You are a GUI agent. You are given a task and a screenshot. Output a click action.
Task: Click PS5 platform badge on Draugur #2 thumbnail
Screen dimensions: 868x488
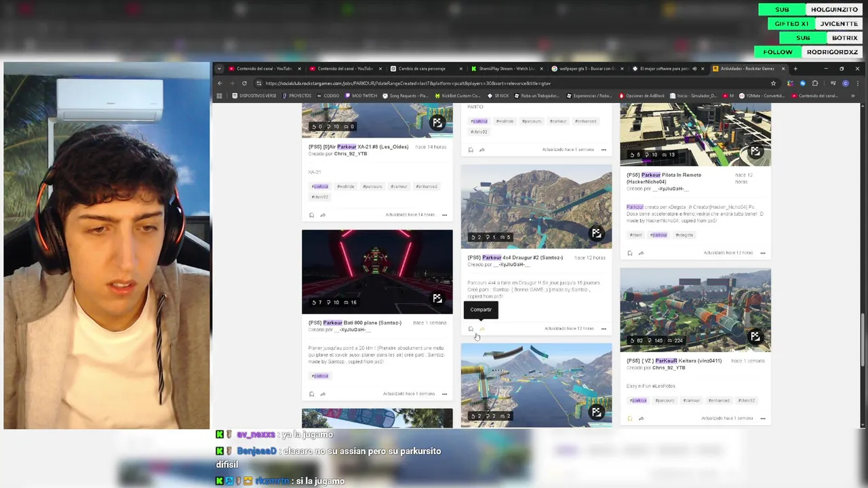[596, 233]
